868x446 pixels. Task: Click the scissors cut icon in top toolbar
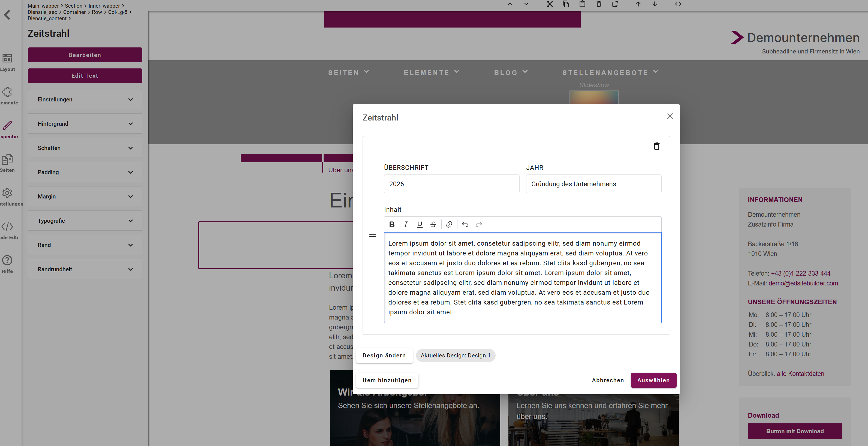(550, 4)
